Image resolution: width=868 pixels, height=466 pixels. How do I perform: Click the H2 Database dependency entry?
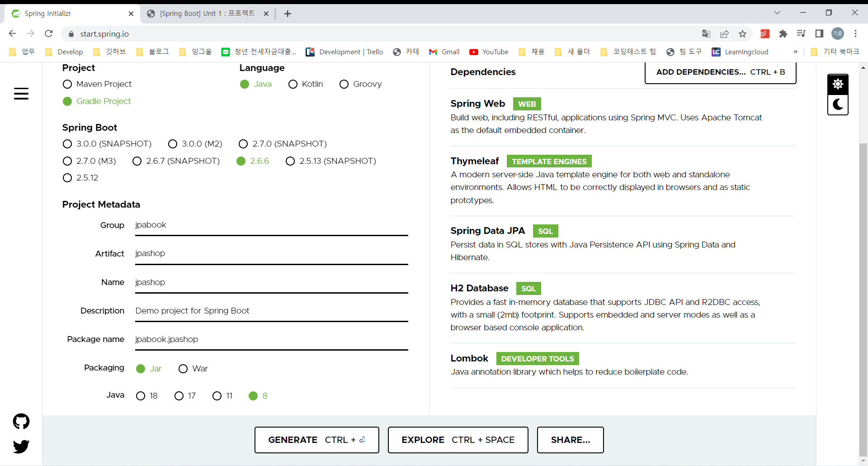click(x=623, y=308)
